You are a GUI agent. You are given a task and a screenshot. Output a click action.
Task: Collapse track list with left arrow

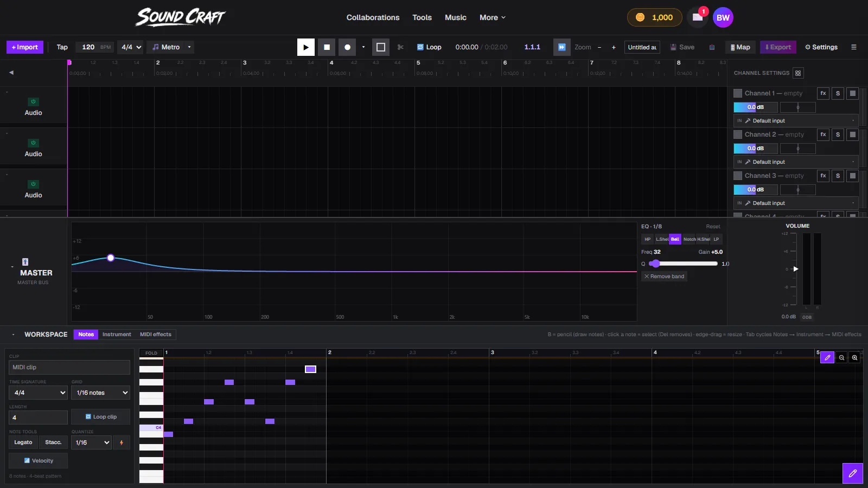pos(11,72)
